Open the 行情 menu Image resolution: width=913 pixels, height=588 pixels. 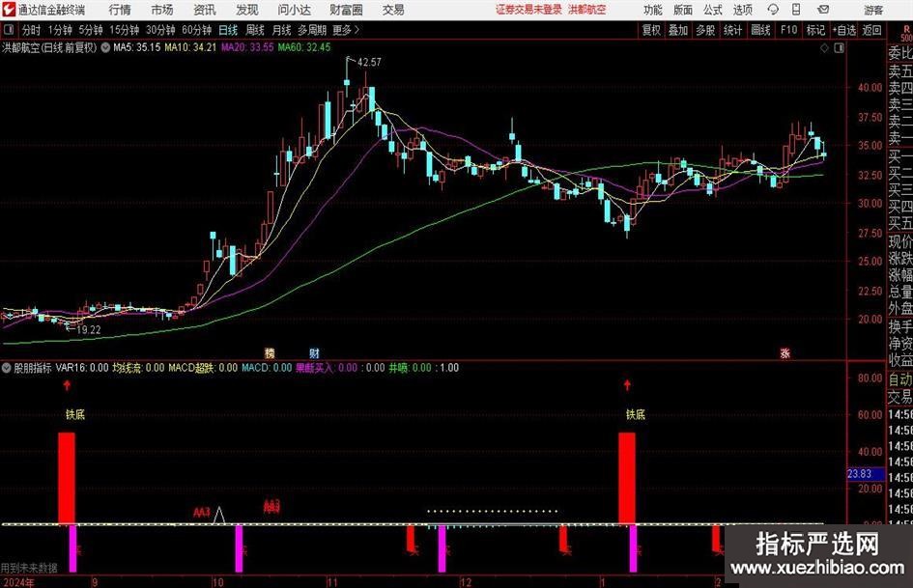click(x=120, y=10)
